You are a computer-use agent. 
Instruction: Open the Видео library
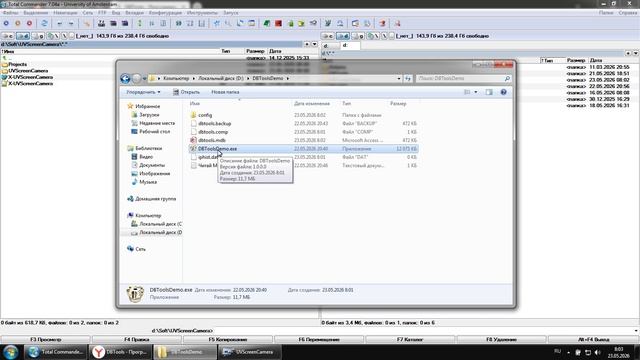click(146, 157)
